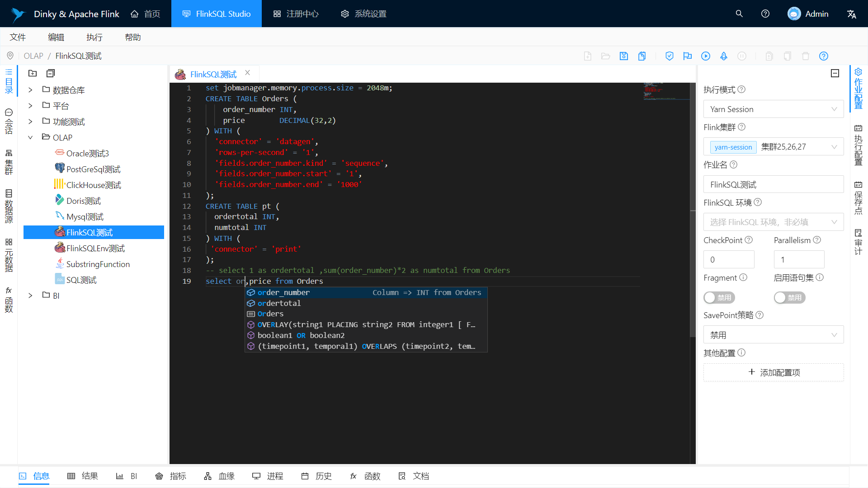
Task: Switch to the 结果 bottom tab
Action: click(x=82, y=476)
